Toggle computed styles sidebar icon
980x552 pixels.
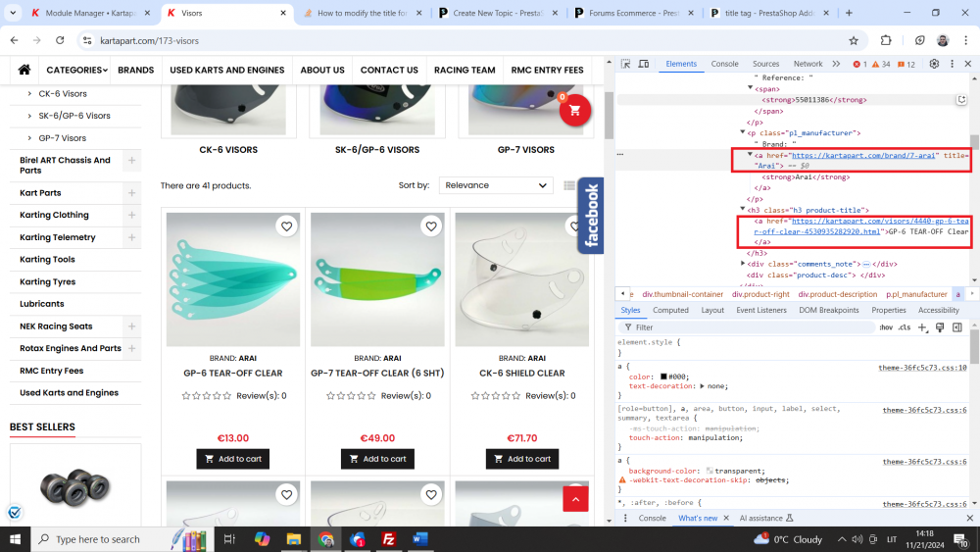(x=956, y=327)
